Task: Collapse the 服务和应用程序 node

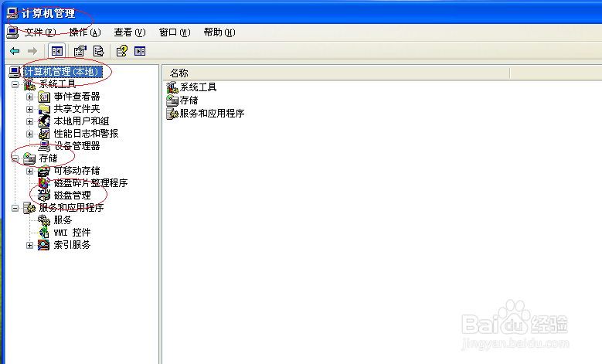Action: 15,208
